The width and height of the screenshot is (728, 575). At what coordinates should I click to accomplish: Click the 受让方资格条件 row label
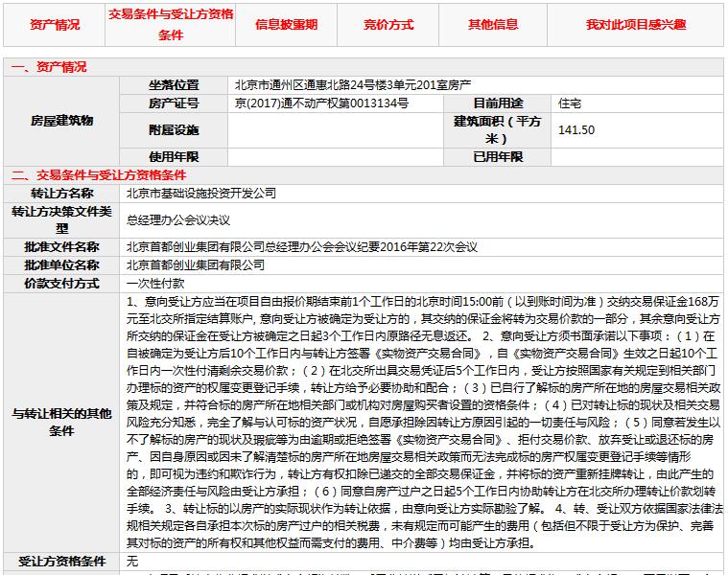click(x=62, y=561)
